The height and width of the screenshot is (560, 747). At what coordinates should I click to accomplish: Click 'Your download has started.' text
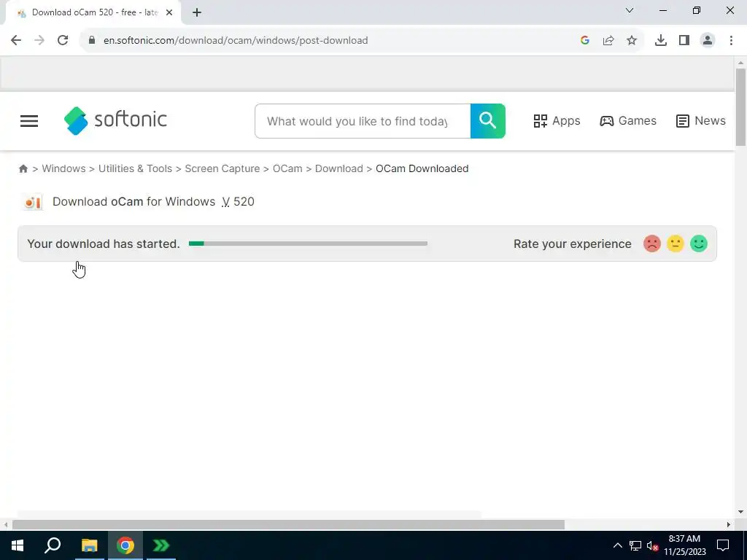tap(104, 244)
